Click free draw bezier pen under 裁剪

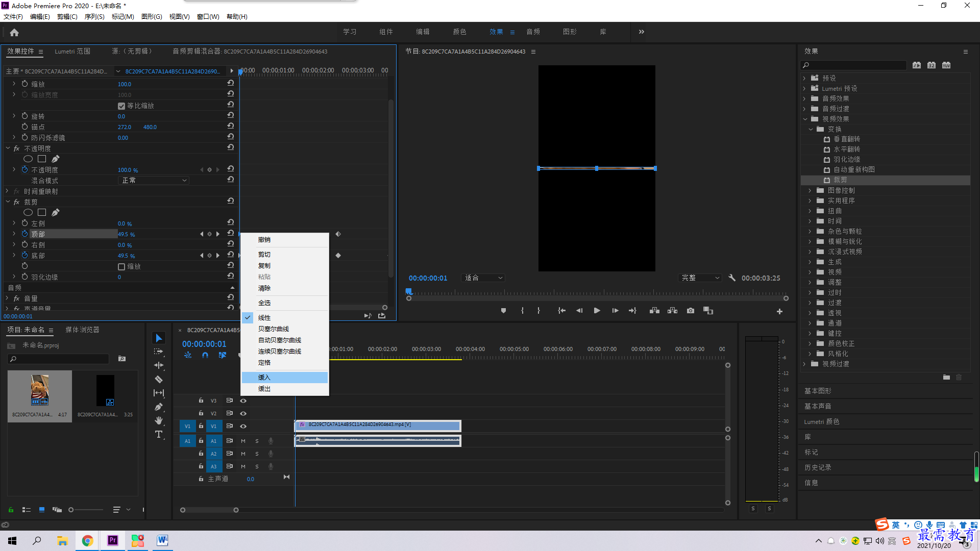point(56,212)
